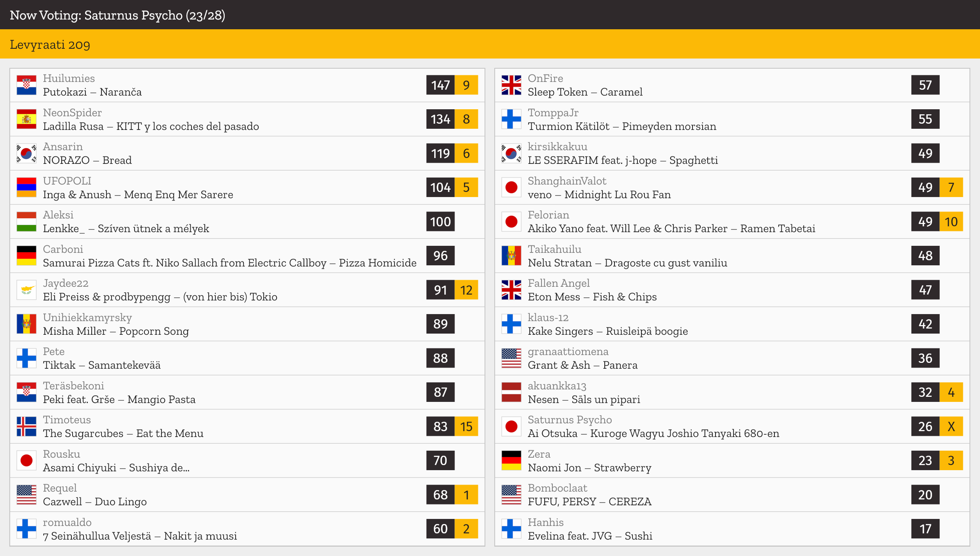Click the Latvian flag for akuankka13
The height and width of the screenshot is (556, 980).
pyautogui.click(x=511, y=392)
